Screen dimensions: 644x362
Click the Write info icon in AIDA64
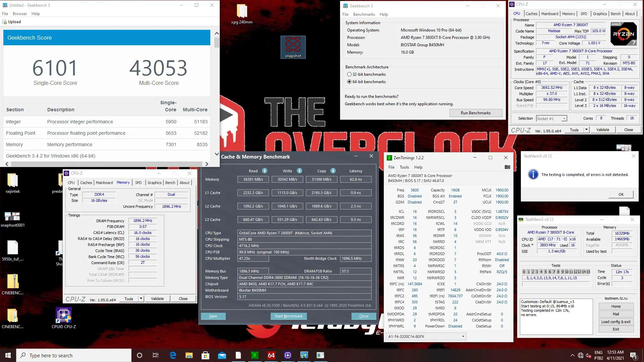click(x=300, y=171)
